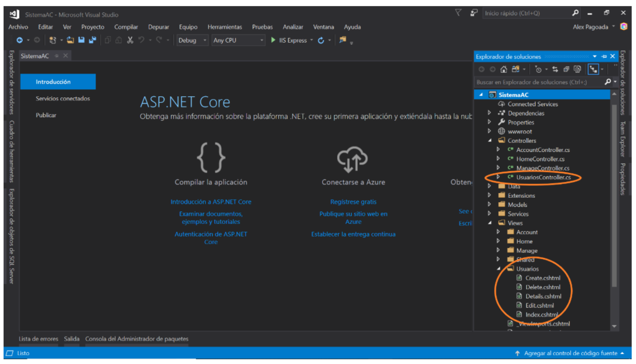Open Consola del Administrador de paquetes tab
This screenshot has height=364, width=636.
point(137,339)
